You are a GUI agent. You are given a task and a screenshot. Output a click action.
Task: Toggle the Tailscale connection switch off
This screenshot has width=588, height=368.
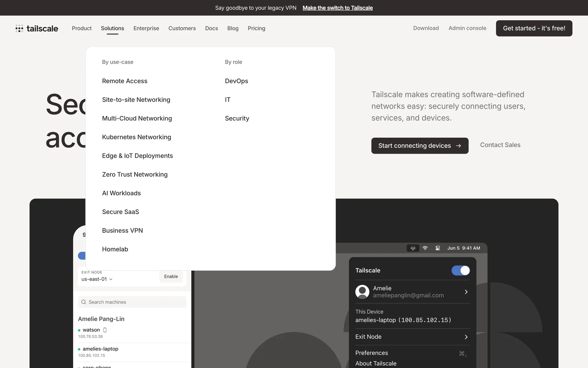coord(460,270)
